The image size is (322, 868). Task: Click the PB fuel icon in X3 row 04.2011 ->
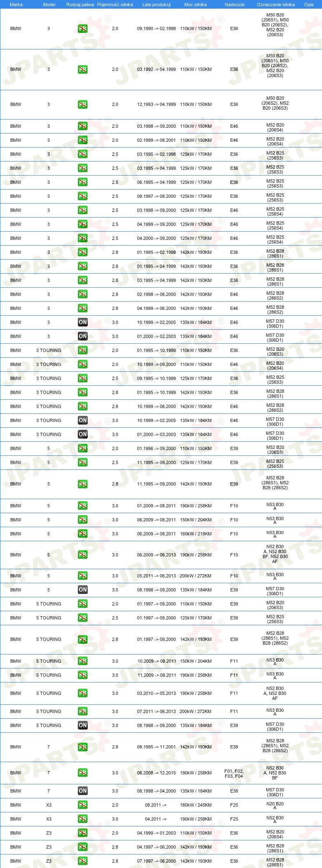coord(83,819)
